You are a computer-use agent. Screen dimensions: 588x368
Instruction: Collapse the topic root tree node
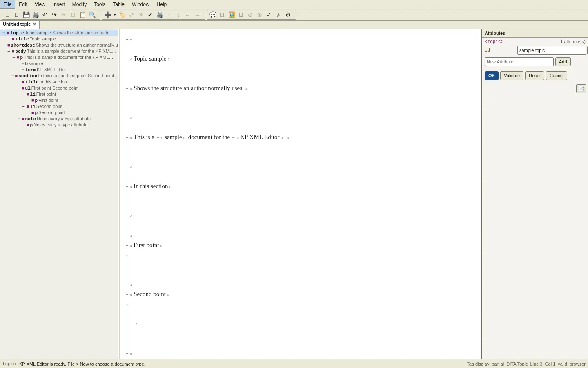point(4,33)
